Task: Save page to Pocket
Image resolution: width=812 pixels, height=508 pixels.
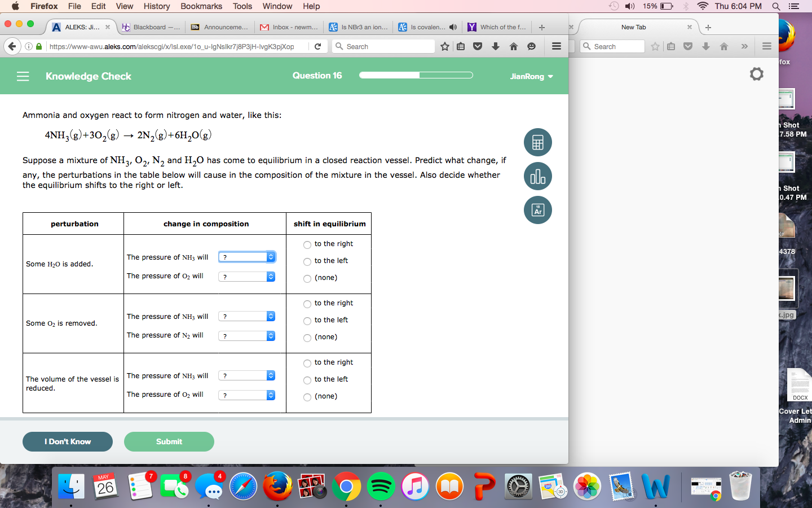Action: pyautogui.click(x=477, y=46)
